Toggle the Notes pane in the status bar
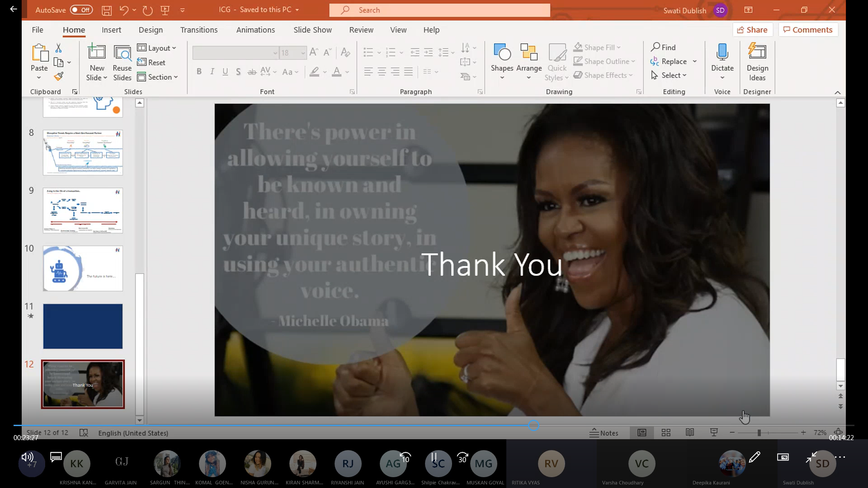The width and height of the screenshot is (868, 488). pyautogui.click(x=604, y=433)
